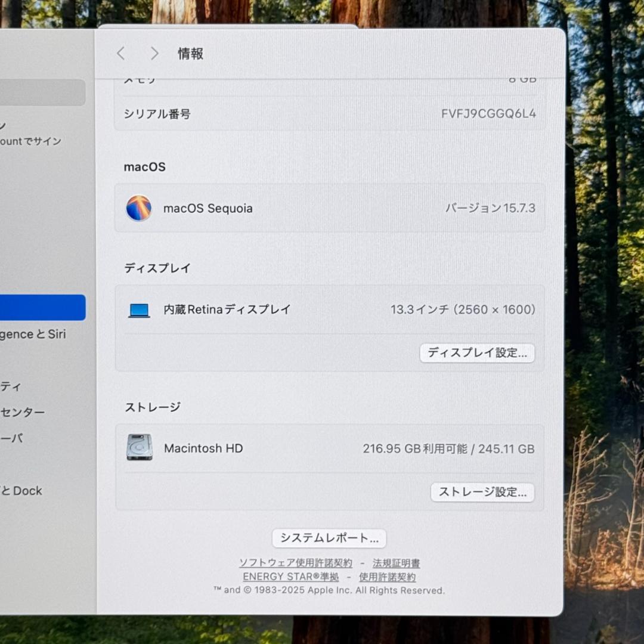Image resolution: width=644 pixels, height=644 pixels.
Task: Open ディスプレイ設定 for the Retina display
Action: click(x=476, y=353)
